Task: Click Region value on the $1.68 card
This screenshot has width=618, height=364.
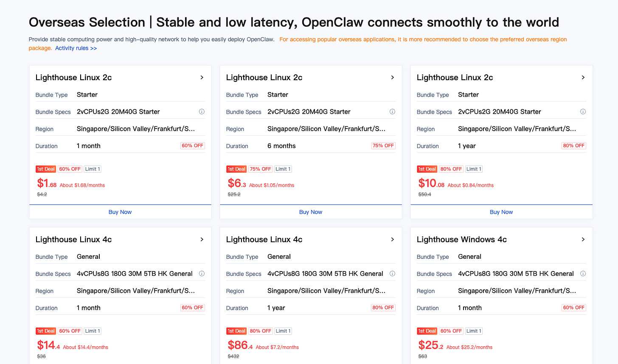Action: coord(136,129)
